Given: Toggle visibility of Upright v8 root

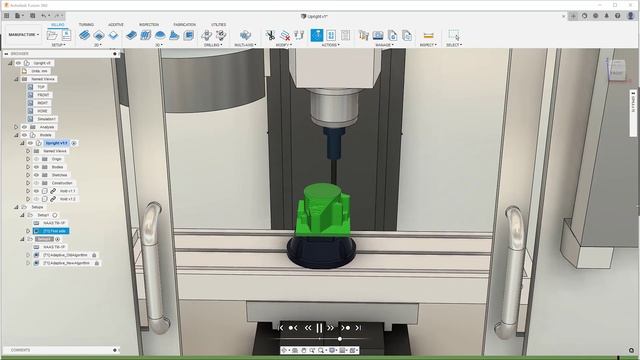Looking at the screenshot, I should point(18,63).
